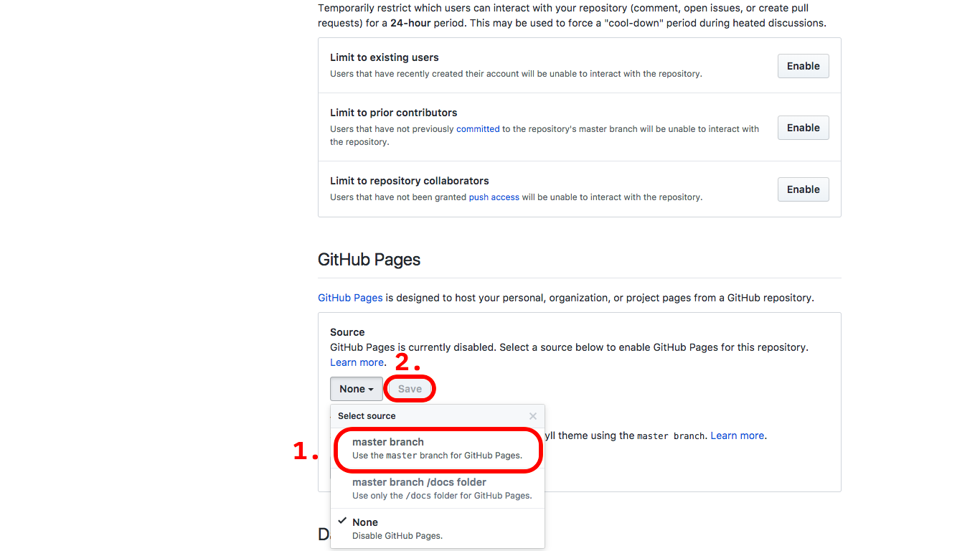The height and width of the screenshot is (551, 980).
Task: Click the checkmark beside None option
Action: point(342,520)
